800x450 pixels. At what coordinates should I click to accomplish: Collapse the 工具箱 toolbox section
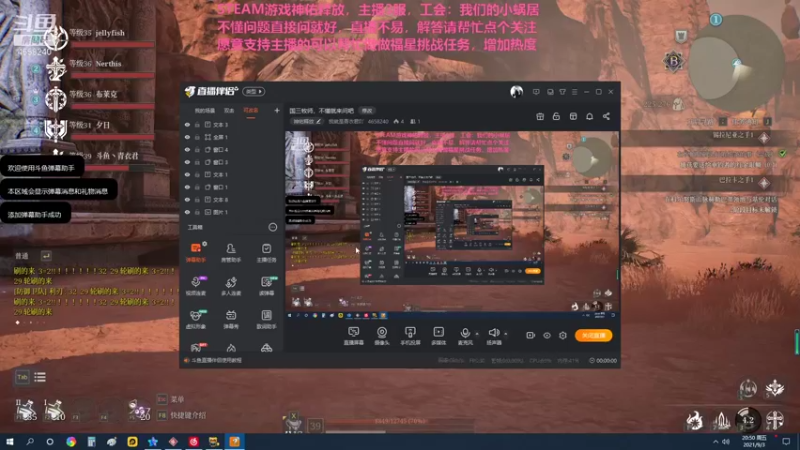273,227
